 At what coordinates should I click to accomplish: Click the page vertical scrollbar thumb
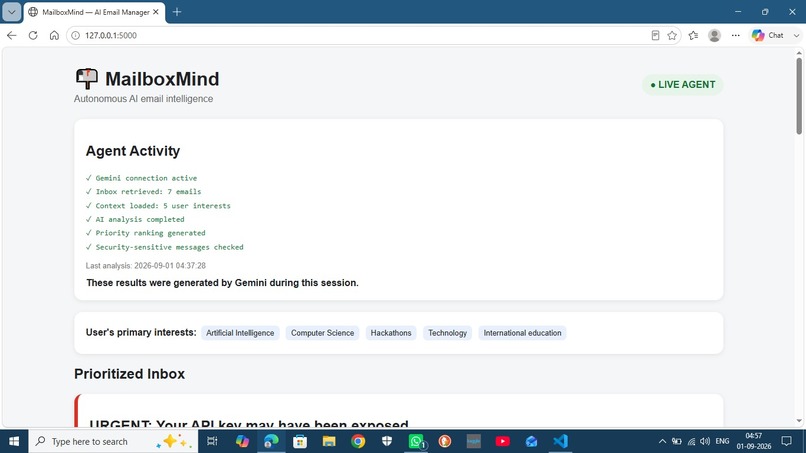tap(799, 96)
